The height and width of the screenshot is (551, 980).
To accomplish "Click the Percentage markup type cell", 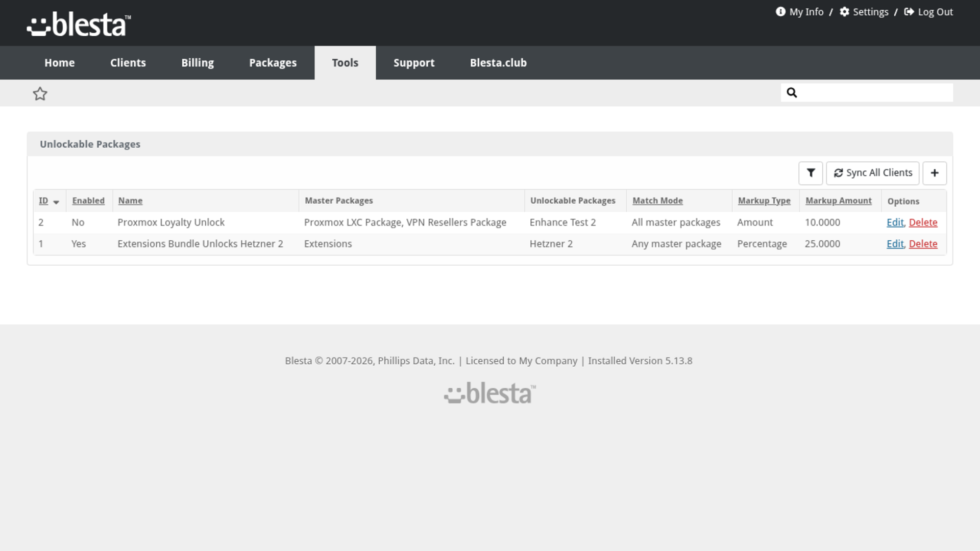I will pos(762,244).
